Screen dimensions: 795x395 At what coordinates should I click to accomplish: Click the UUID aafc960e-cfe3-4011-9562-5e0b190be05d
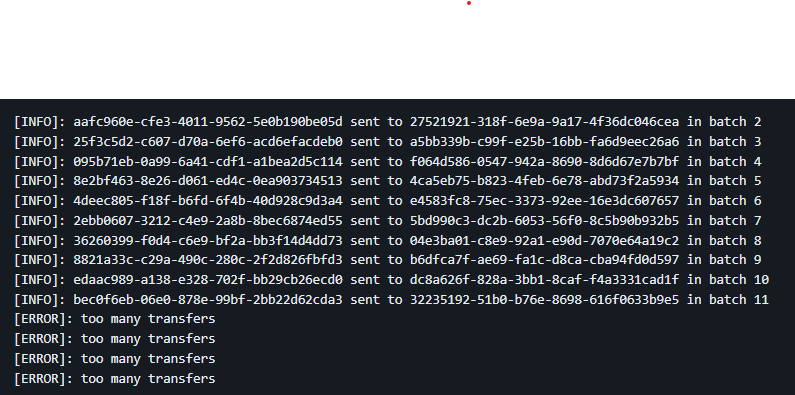pos(208,122)
